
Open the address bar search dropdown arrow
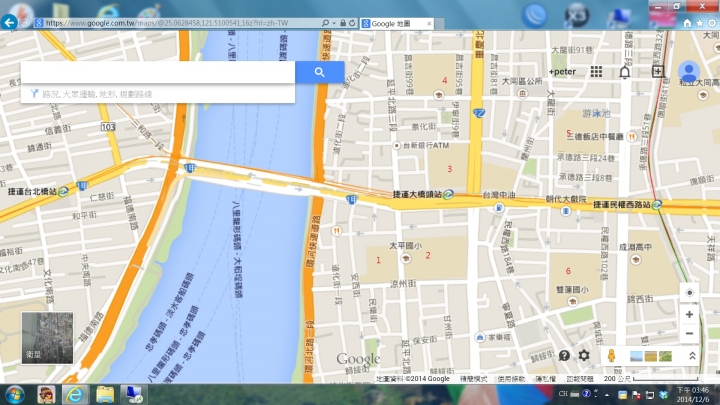(x=334, y=23)
